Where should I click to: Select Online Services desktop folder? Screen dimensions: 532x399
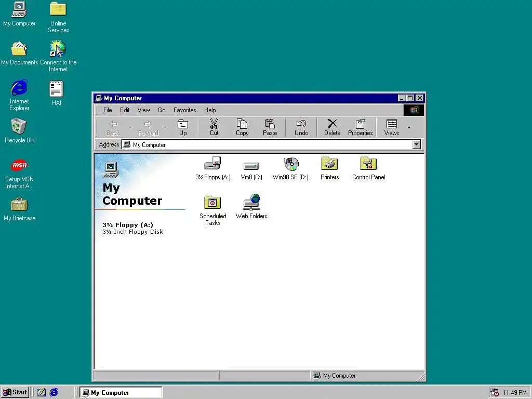pyautogui.click(x=58, y=17)
